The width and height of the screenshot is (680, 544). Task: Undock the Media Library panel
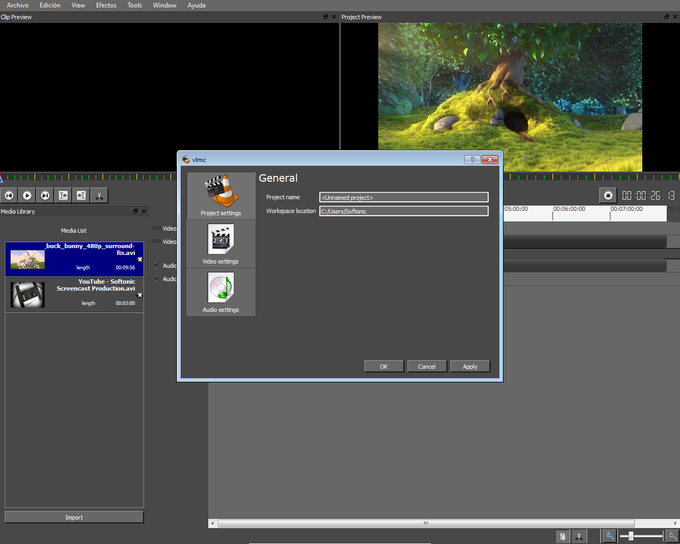click(135, 212)
